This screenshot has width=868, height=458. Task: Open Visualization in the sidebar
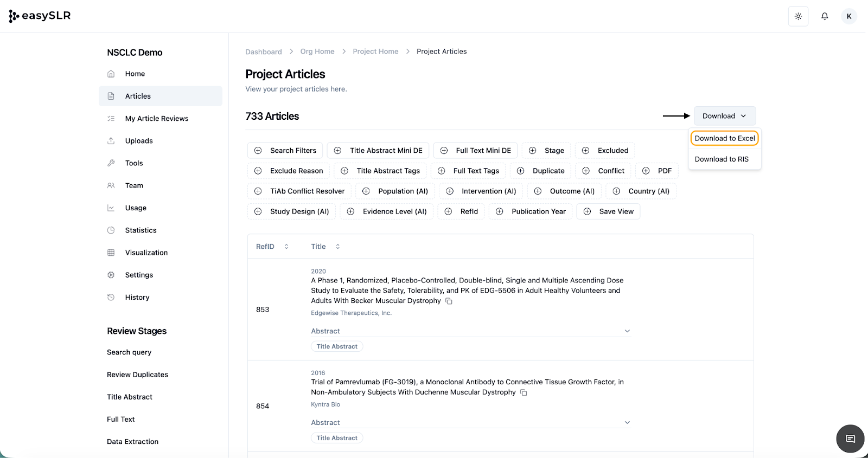pyautogui.click(x=146, y=253)
